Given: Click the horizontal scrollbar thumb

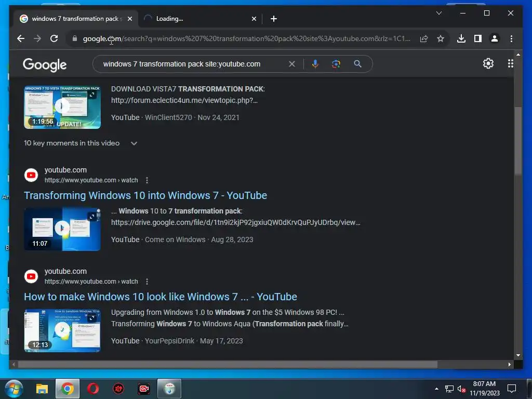Looking at the screenshot, I should (x=228, y=364).
